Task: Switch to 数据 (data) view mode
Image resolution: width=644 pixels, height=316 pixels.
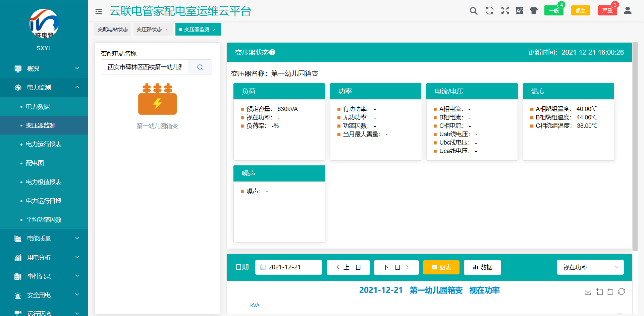Action: click(x=482, y=267)
